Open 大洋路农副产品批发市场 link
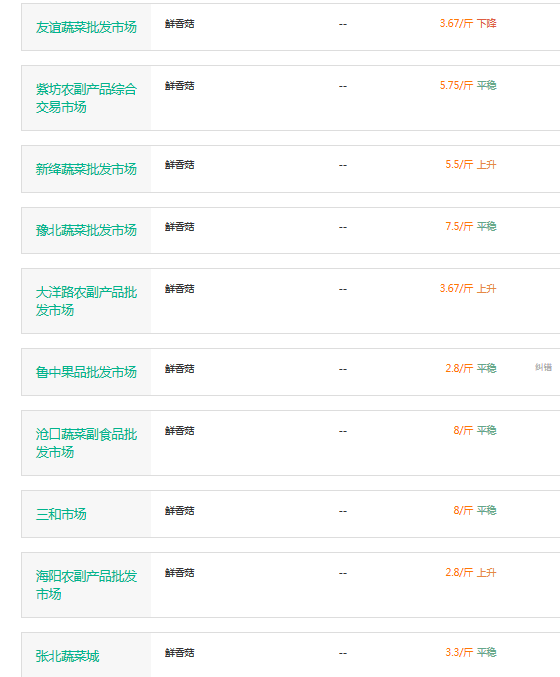560x677 pixels. pos(86,301)
